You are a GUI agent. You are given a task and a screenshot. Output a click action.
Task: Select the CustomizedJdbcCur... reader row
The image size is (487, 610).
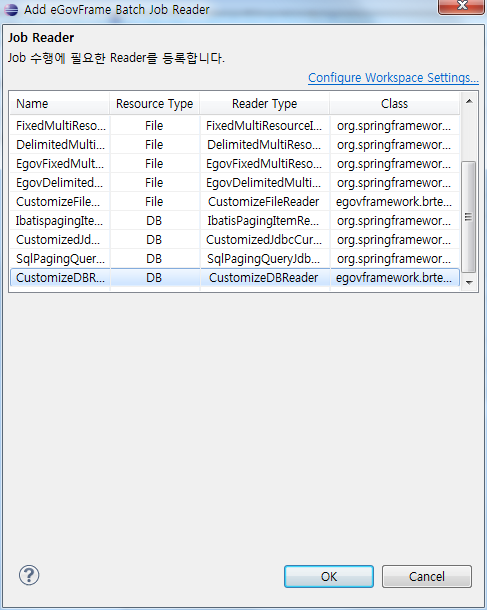[x=235, y=240]
